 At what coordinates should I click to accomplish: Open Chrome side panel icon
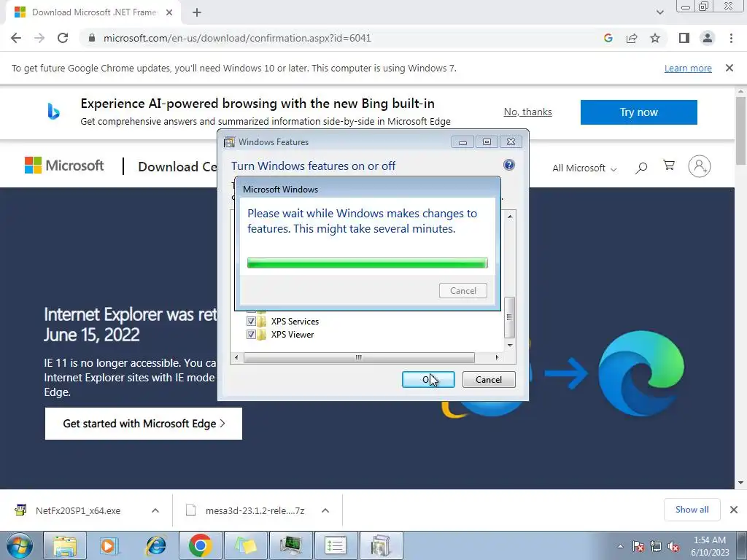(x=684, y=38)
